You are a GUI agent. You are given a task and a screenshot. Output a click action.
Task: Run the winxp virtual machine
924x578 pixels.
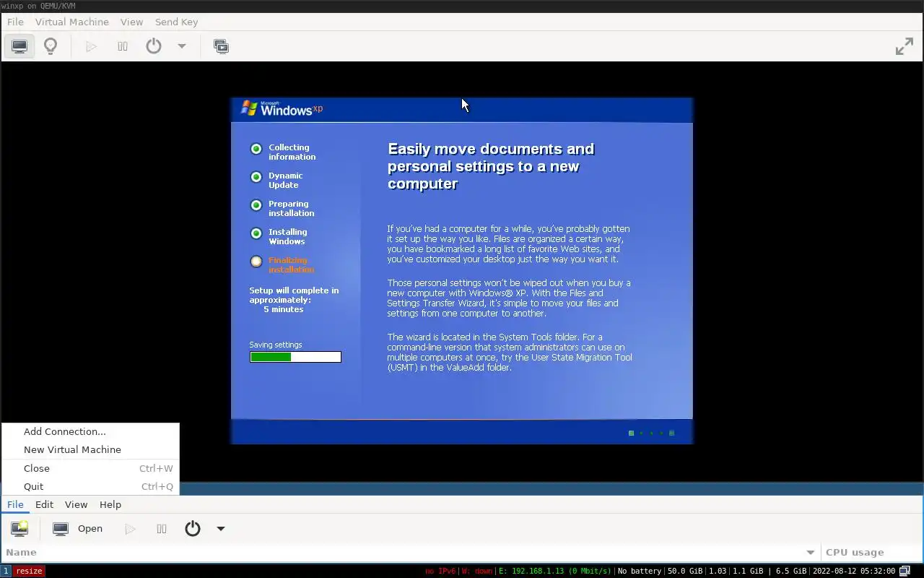(x=91, y=46)
